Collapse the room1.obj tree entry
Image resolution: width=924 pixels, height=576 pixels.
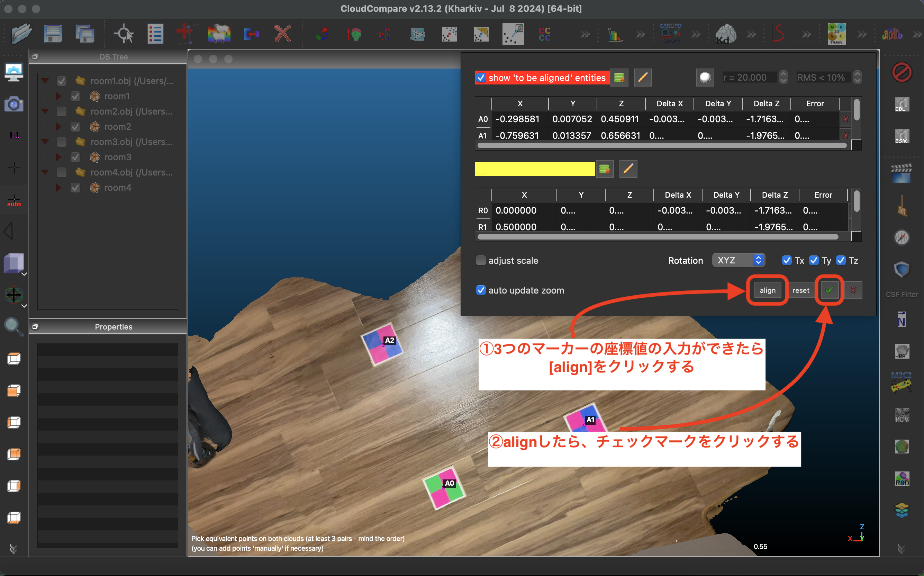click(x=45, y=80)
